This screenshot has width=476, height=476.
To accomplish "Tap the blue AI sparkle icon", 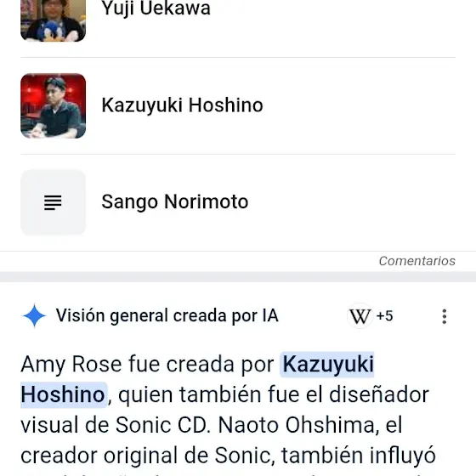I will [34, 315].
